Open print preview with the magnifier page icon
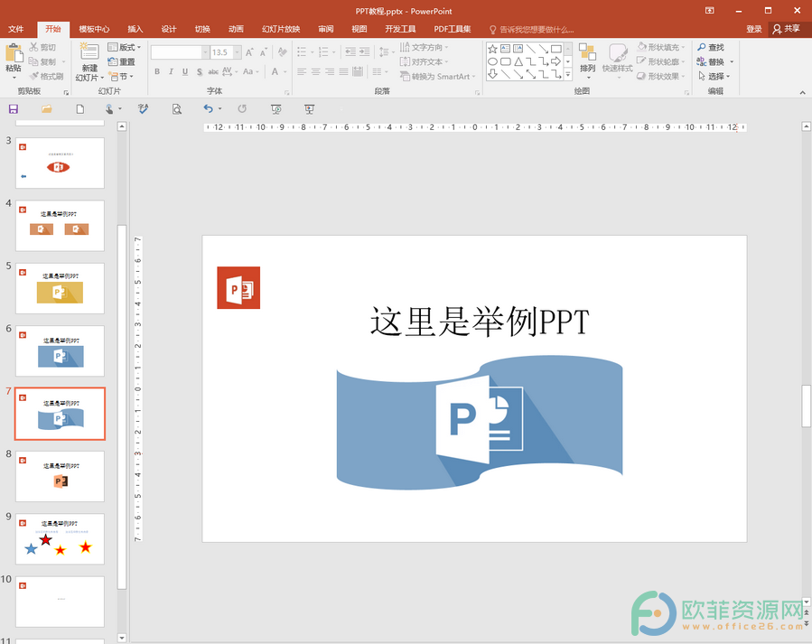Image resolution: width=812 pixels, height=644 pixels. 177,109
